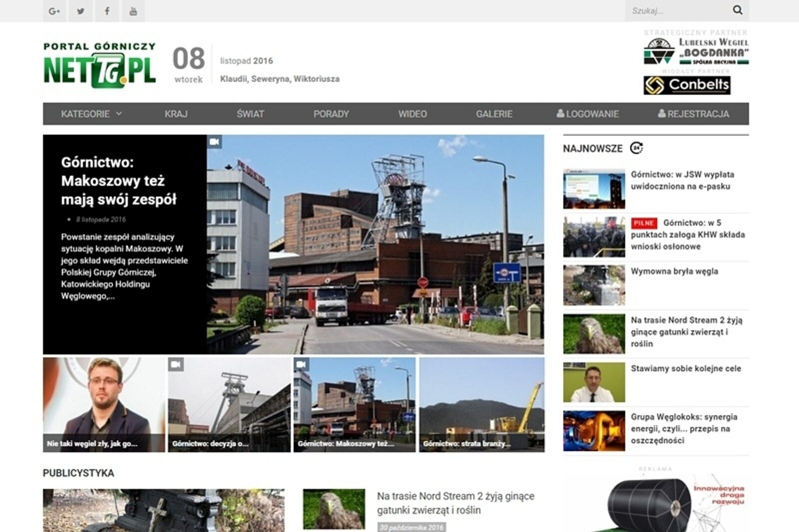The width and height of the screenshot is (799, 532).
Task: Go to the Świat section
Action: tap(250, 114)
